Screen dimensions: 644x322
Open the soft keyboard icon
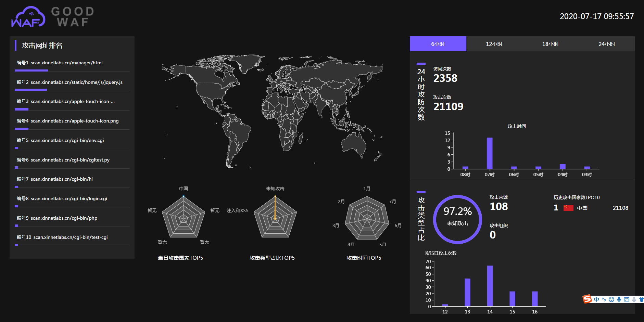pyautogui.click(x=627, y=299)
